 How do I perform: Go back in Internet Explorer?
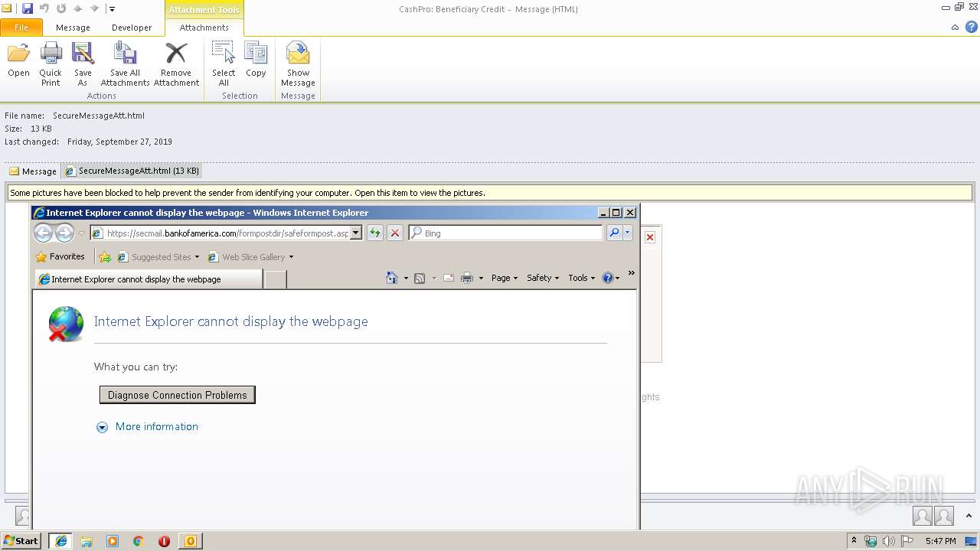click(x=44, y=233)
